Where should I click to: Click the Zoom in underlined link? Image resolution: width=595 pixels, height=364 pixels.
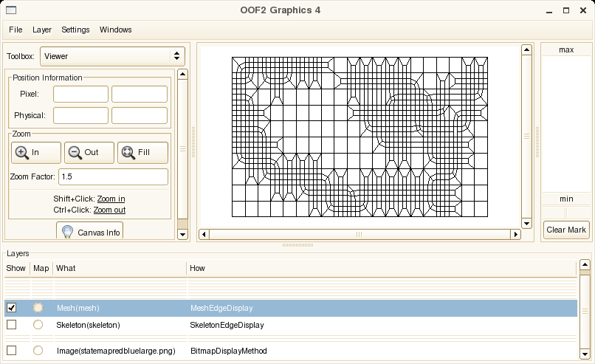point(111,199)
